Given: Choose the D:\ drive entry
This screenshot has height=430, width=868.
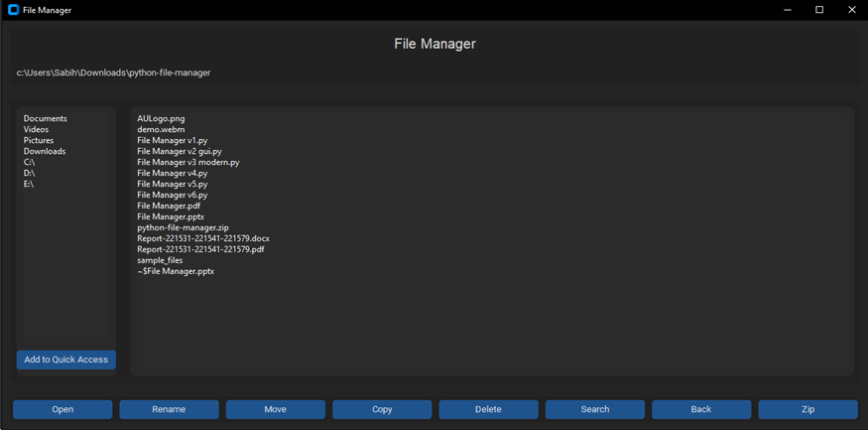Looking at the screenshot, I should tap(29, 173).
